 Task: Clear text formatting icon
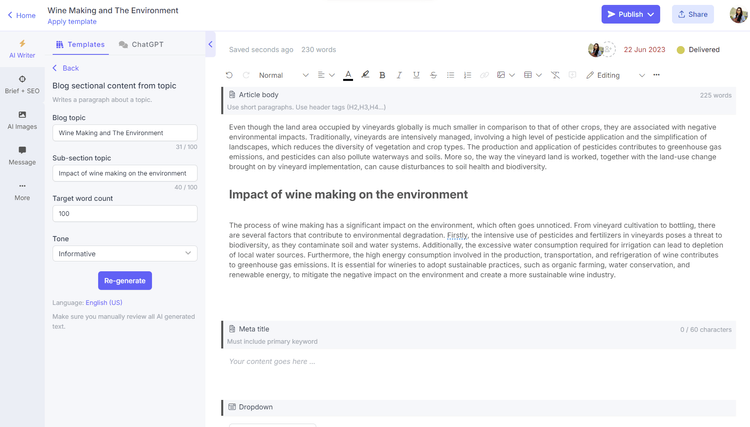555,75
